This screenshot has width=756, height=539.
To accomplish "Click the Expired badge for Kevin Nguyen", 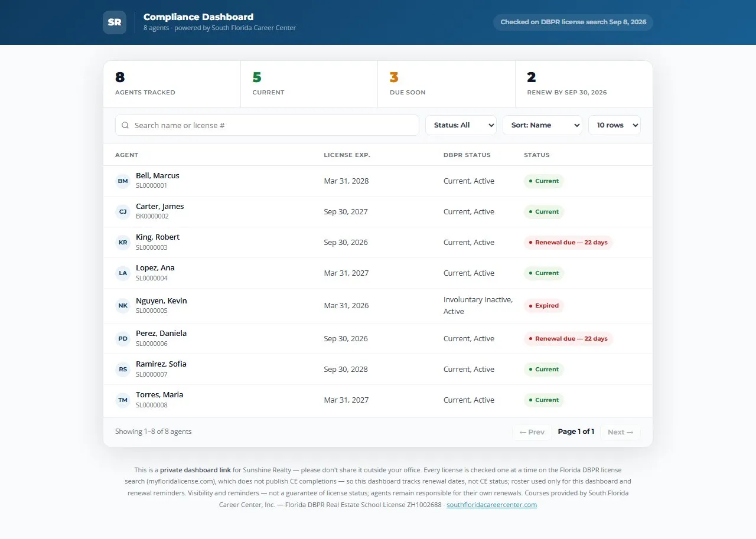I will [x=544, y=306].
